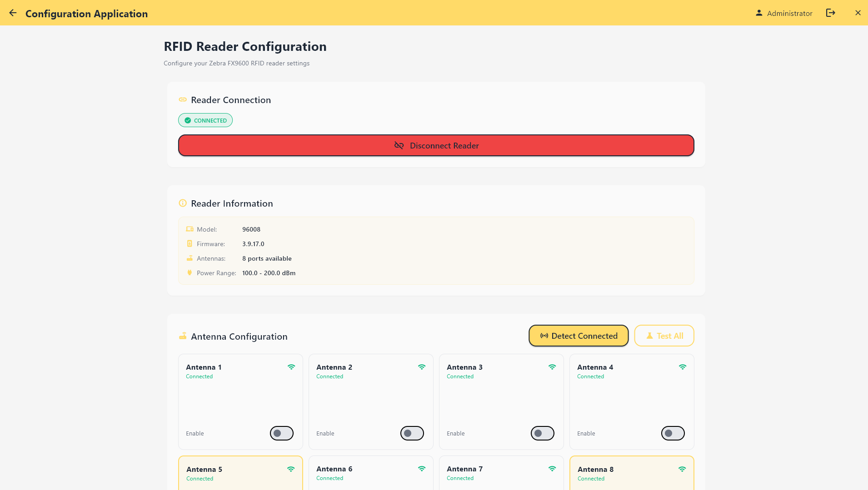Click the power icon next to Power Range

pos(190,272)
